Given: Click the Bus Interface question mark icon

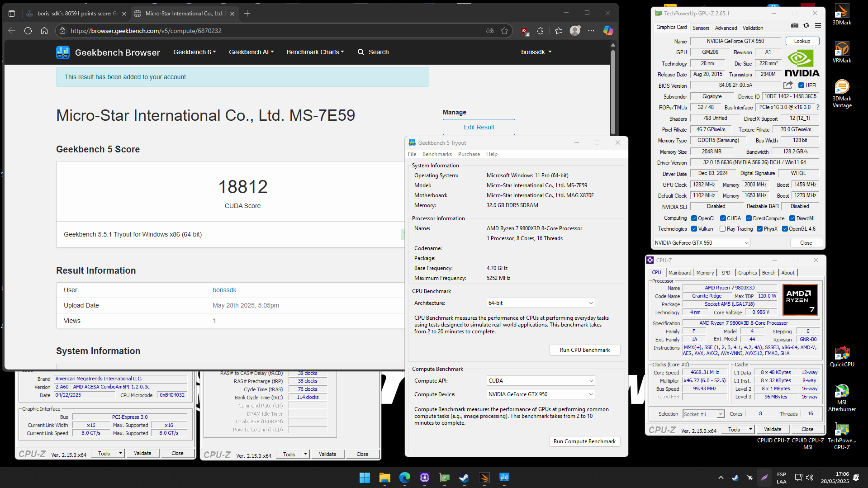Looking at the screenshot, I should (x=818, y=107).
